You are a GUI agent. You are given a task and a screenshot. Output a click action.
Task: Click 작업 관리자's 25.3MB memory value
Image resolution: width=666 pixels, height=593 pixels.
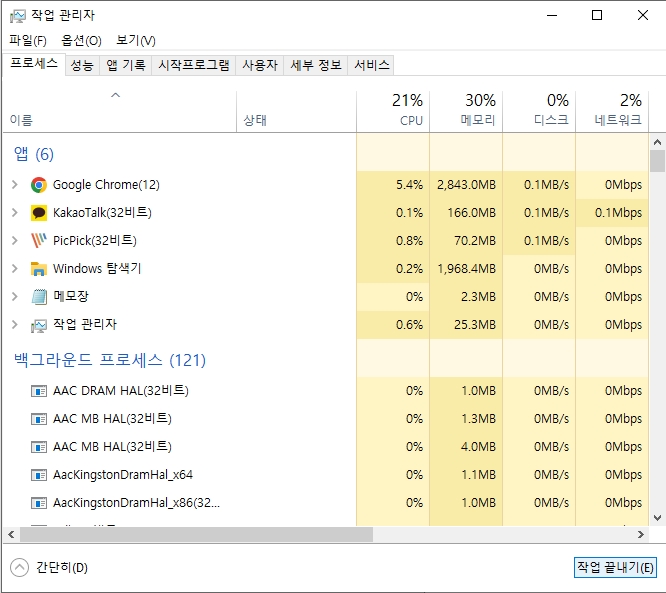pos(475,325)
